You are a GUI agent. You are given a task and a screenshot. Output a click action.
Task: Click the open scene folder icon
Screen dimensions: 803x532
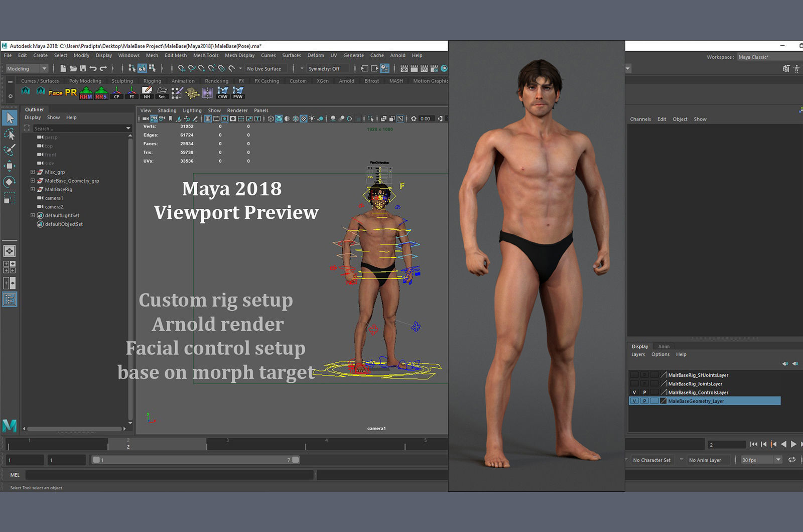[x=73, y=69]
